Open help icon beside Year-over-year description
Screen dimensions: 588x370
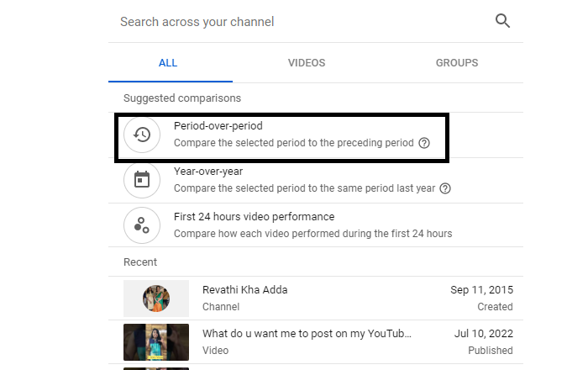[x=445, y=188]
